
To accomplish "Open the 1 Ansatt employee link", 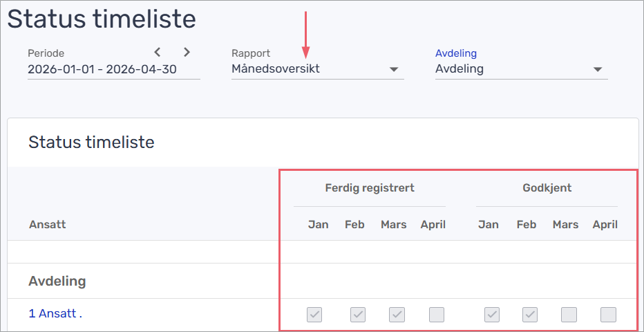I will (55, 313).
